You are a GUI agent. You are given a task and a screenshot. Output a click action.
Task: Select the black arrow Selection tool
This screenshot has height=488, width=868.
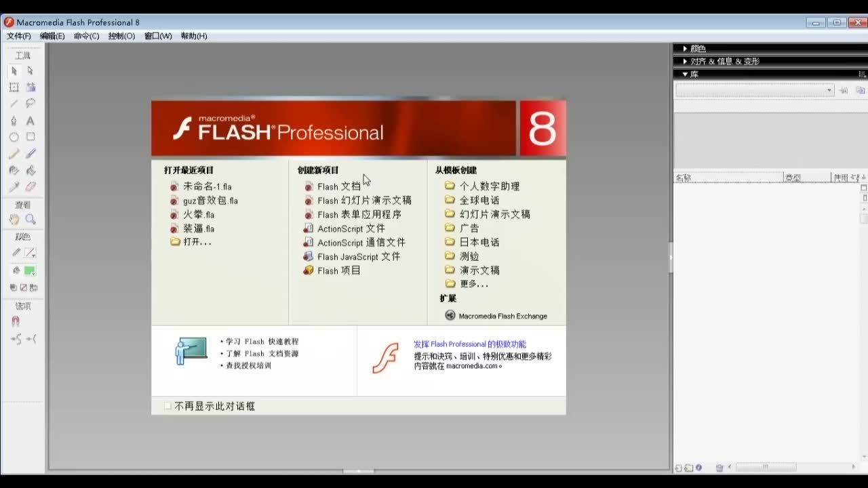point(14,70)
